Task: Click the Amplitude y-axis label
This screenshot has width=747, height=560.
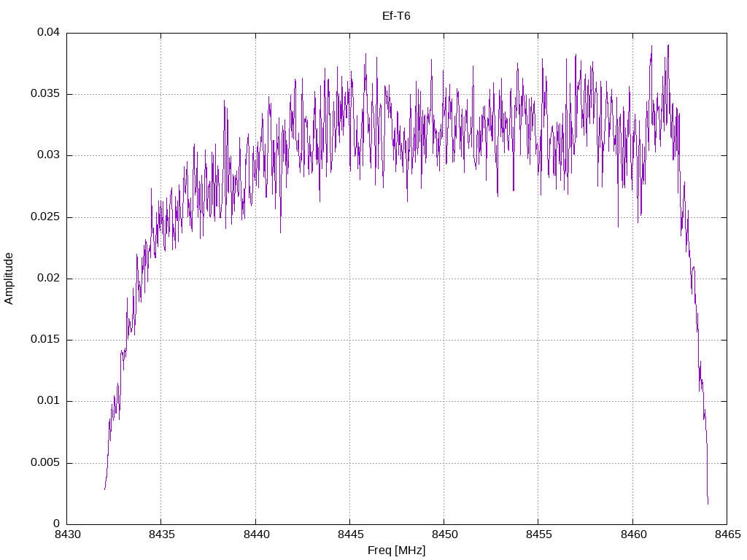Action: click(9, 279)
